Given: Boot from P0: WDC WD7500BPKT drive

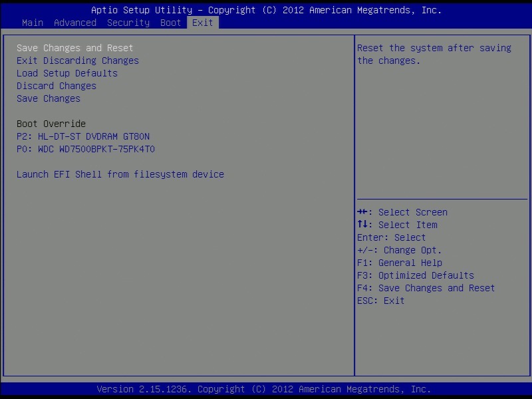Looking at the screenshot, I should tap(86, 149).
